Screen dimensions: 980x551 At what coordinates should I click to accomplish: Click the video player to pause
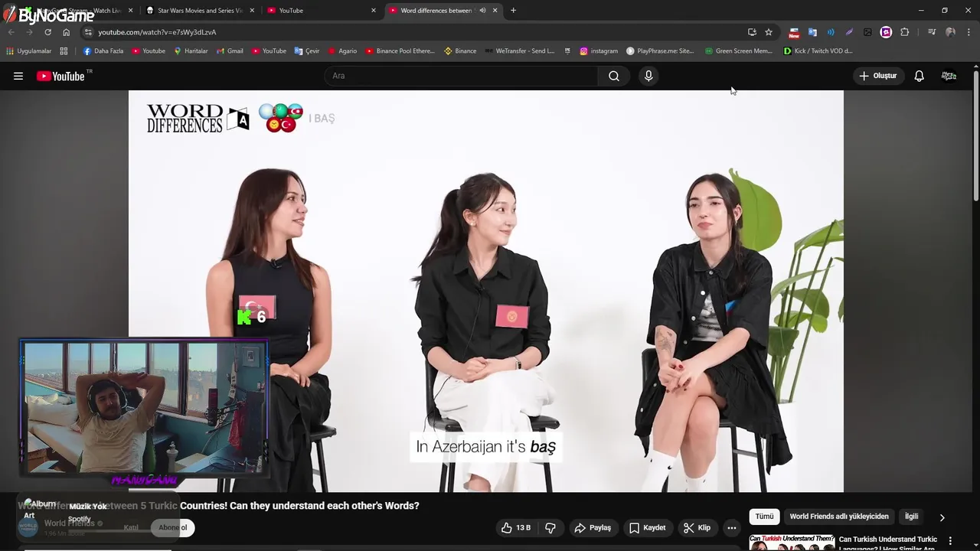(485, 291)
